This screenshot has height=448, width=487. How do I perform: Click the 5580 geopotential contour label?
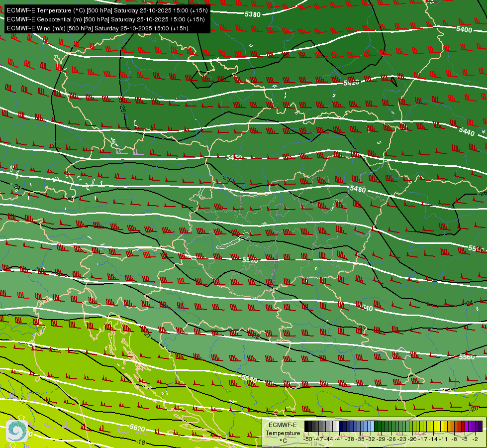point(249,379)
